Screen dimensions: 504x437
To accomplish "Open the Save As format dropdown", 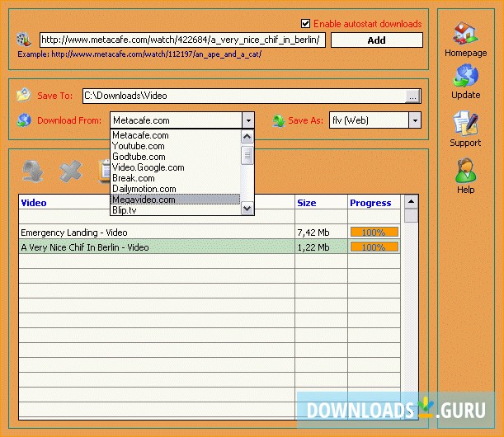I will (x=415, y=120).
